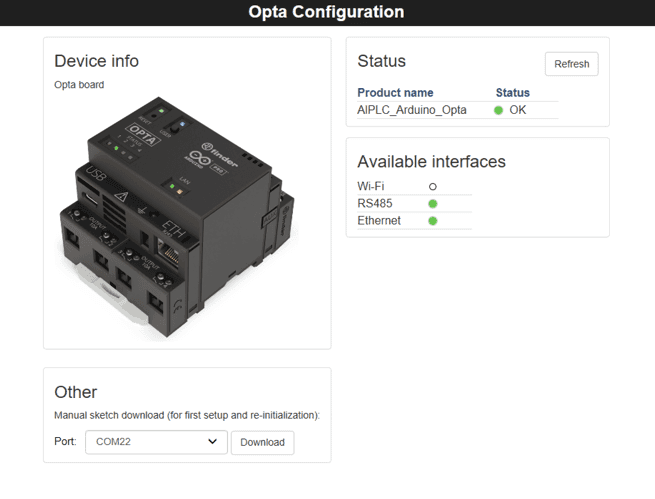
Task: Select the AIPLC_Arduino_Opta product name
Action: coord(412,110)
